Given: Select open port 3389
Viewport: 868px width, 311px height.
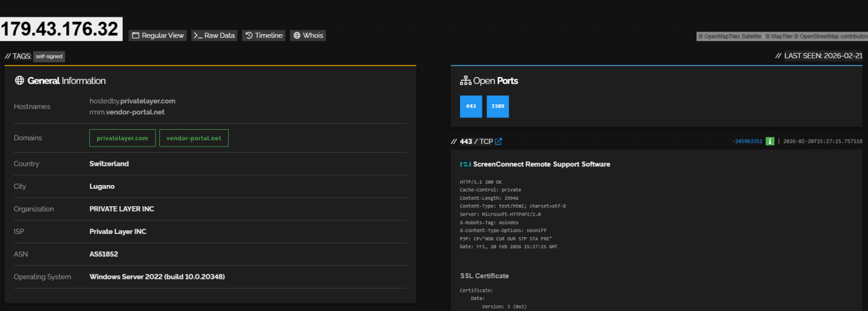Looking at the screenshot, I should (498, 106).
